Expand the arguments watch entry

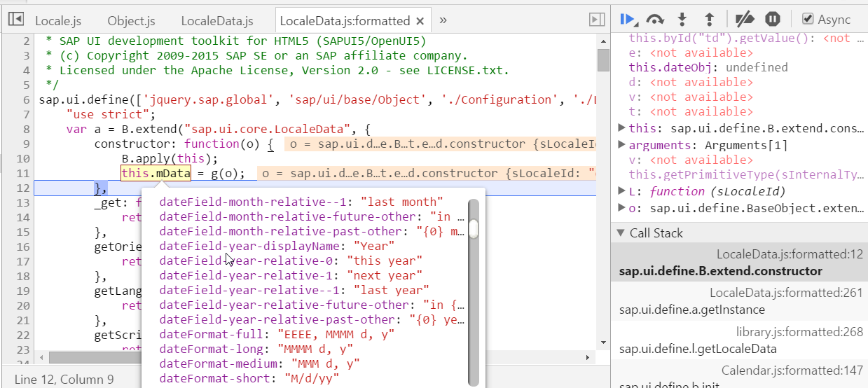pyautogui.click(x=622, y=145)
